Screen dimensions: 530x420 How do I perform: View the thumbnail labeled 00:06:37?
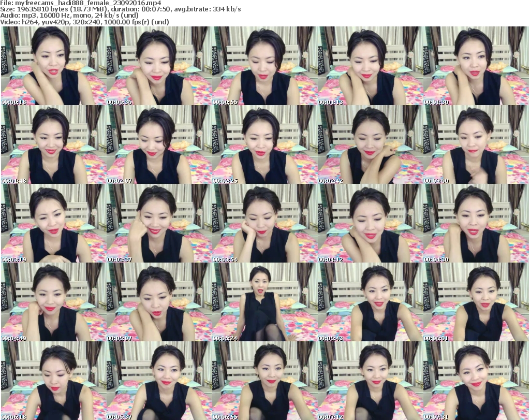point(159,381)
